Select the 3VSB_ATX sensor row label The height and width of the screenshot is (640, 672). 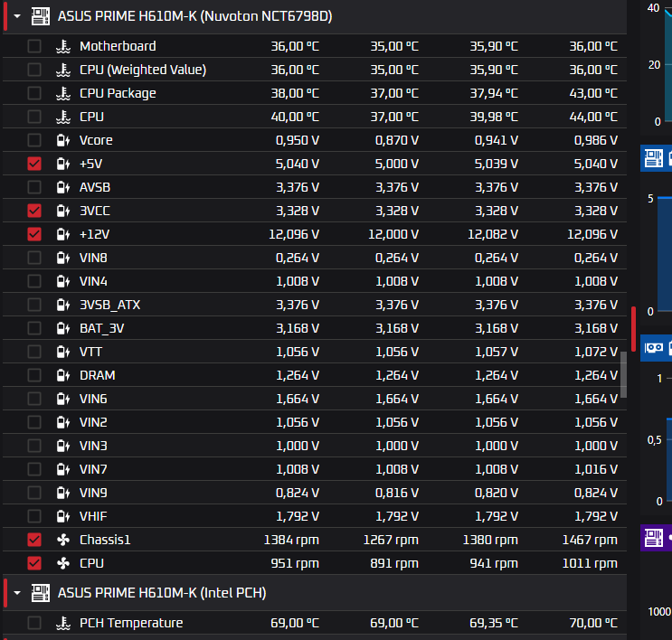point(109,305)
